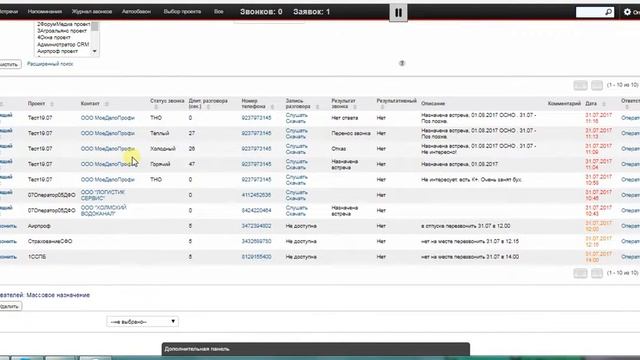The height and width of the screenshot is (360, 640).
Task: Click phone number 3432669750
Action: [x=256, y=242]
